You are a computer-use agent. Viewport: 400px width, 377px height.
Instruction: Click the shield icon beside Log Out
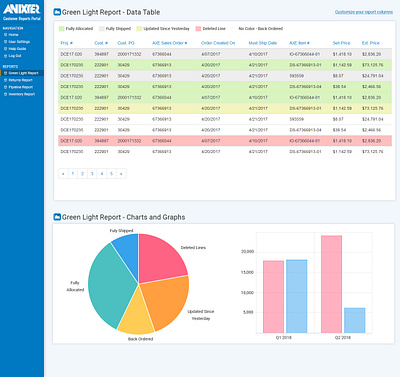coord(5,56)
